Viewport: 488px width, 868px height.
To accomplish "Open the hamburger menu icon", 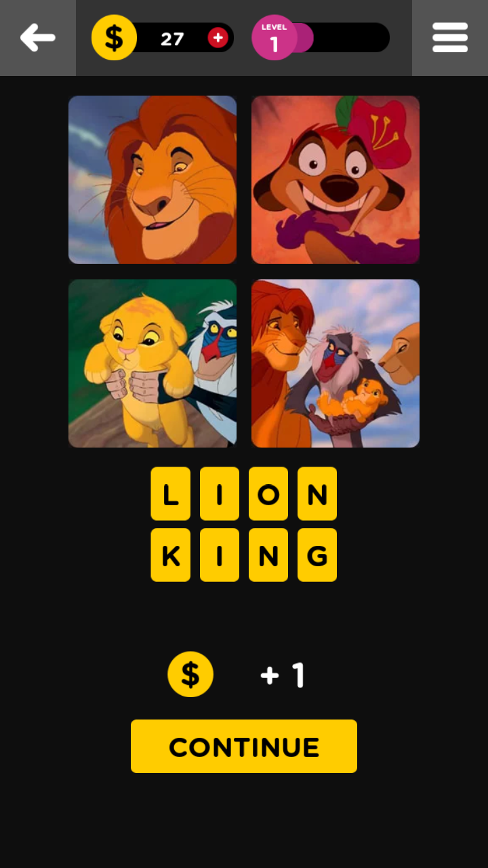I will point(450,38).
